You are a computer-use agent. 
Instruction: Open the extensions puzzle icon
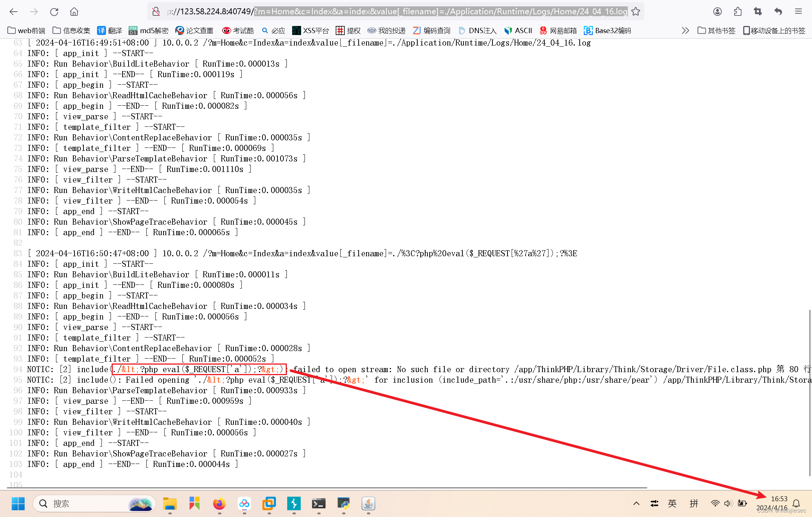[738, 12]
